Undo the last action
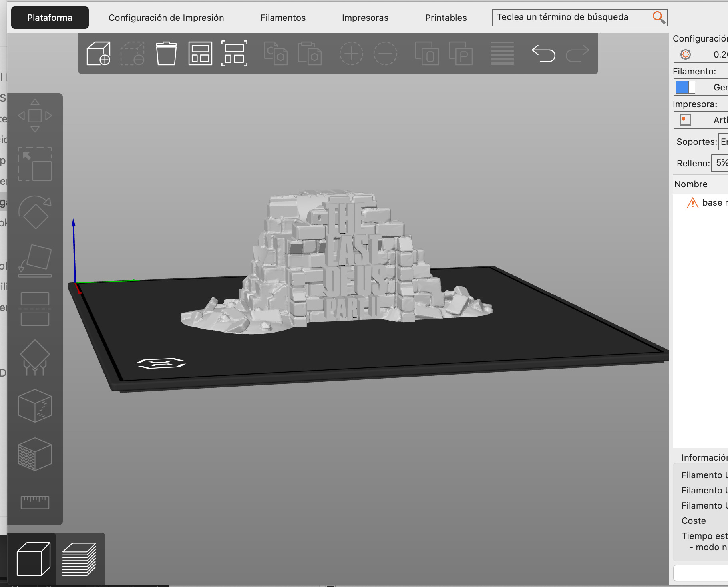The image size is (728, 587). coord(543,53)
